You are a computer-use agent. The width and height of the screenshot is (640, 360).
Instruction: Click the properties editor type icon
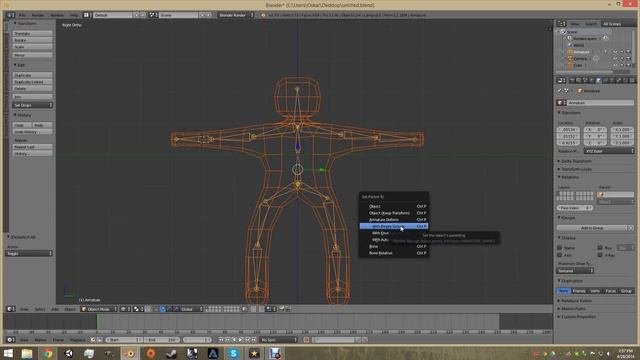(x=562, y=80)
